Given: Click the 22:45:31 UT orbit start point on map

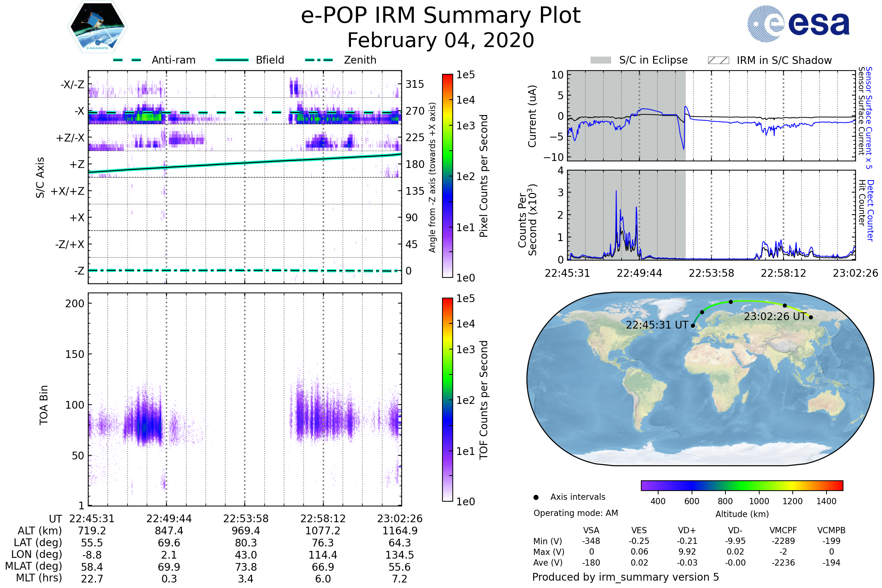Looking at the screenshot, I should point(693,326).
